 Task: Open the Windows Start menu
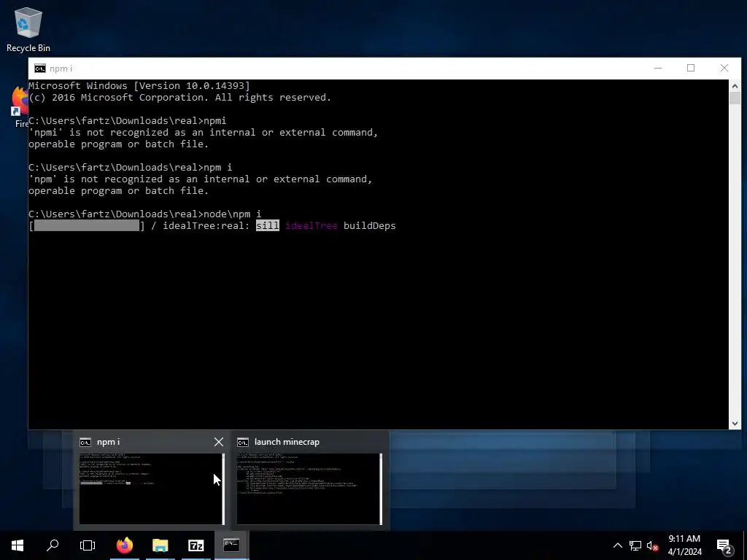click(x=18, y=545)
